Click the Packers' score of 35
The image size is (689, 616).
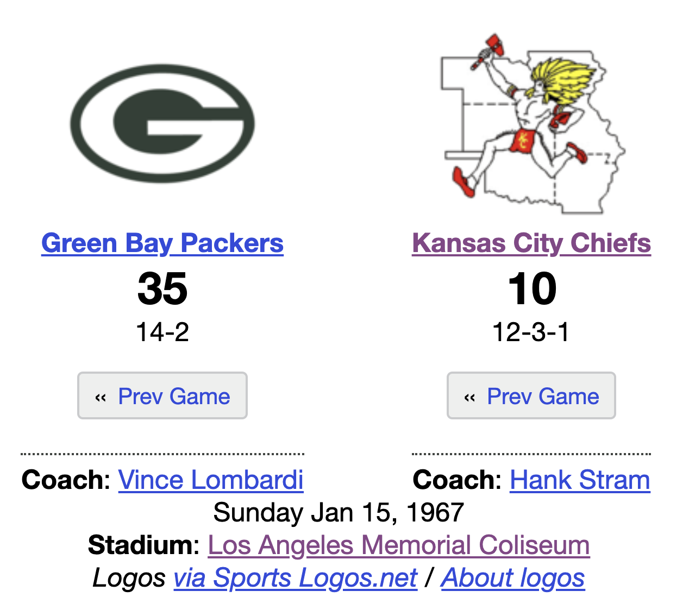coord(162,288)
